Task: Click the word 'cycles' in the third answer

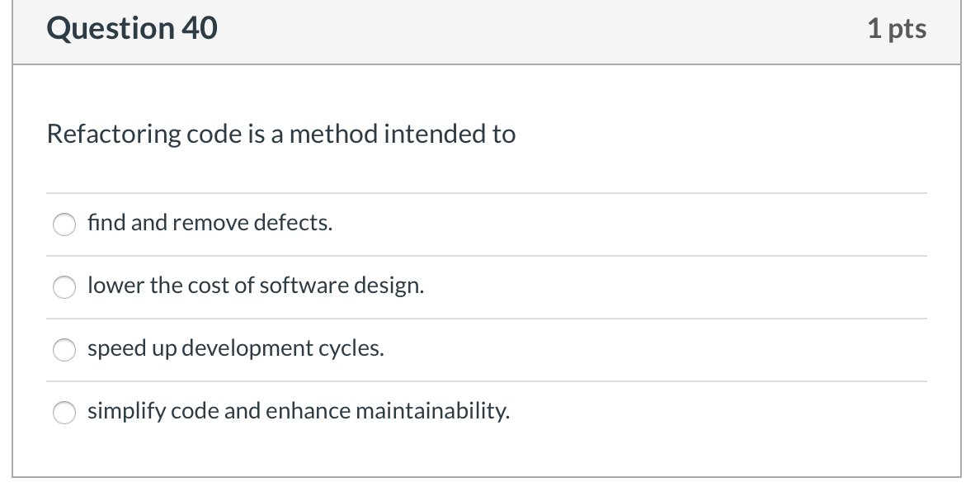Action: (x=349, y=348)
